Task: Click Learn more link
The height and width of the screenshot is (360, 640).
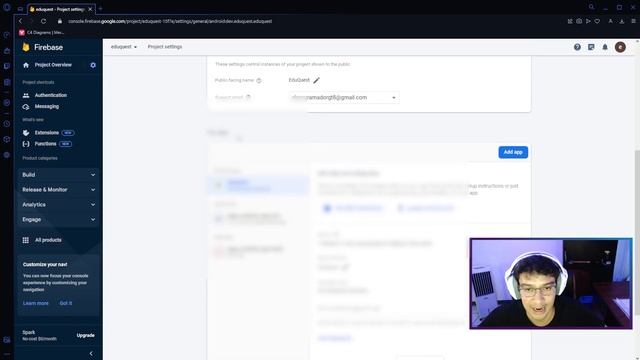Action: pyautogui.click(x=36, y=303)
